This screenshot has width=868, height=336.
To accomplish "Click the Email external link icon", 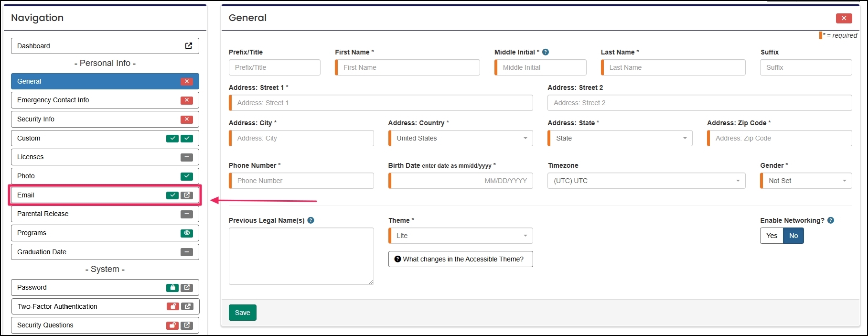I will (x=187, y=195).
